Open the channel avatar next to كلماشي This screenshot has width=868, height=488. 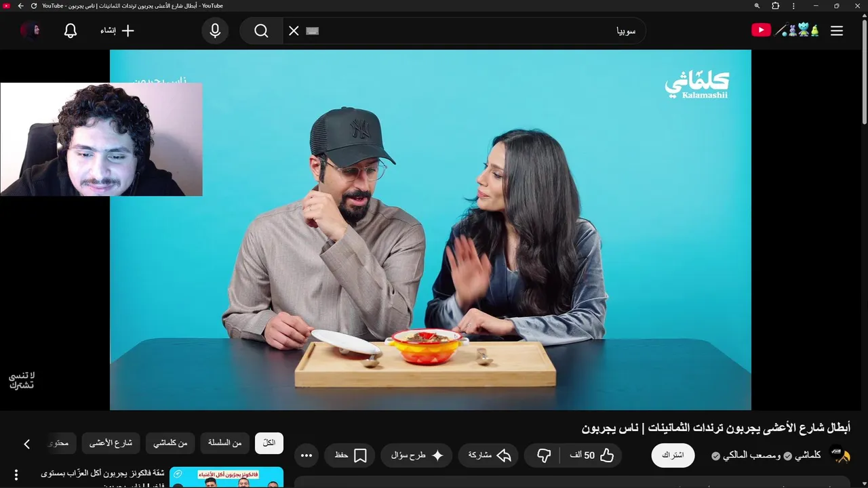[840, 455]
